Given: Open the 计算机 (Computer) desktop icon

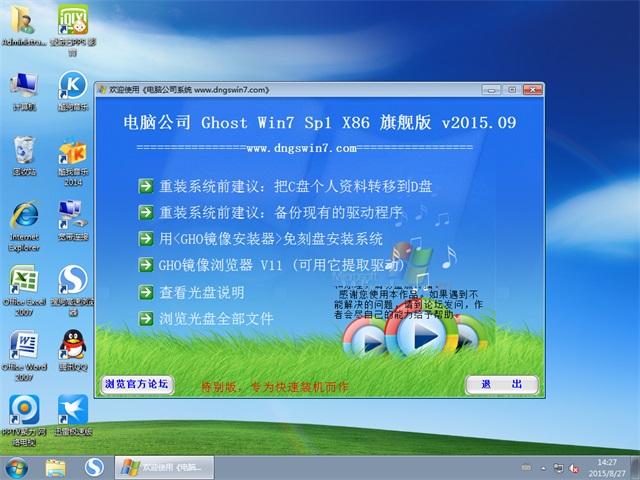Looking at the screenshot, I should [x=24, y=91].
